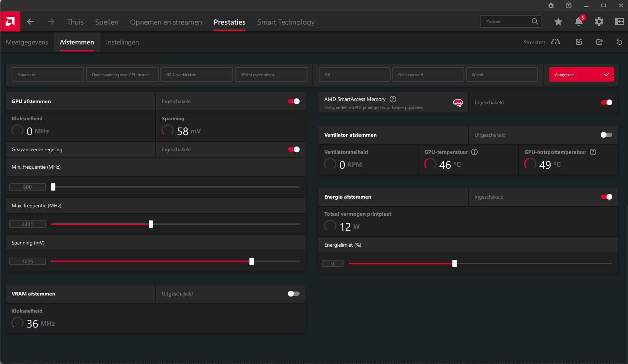
Task: Select the Standaard preset
Action: 48,74
